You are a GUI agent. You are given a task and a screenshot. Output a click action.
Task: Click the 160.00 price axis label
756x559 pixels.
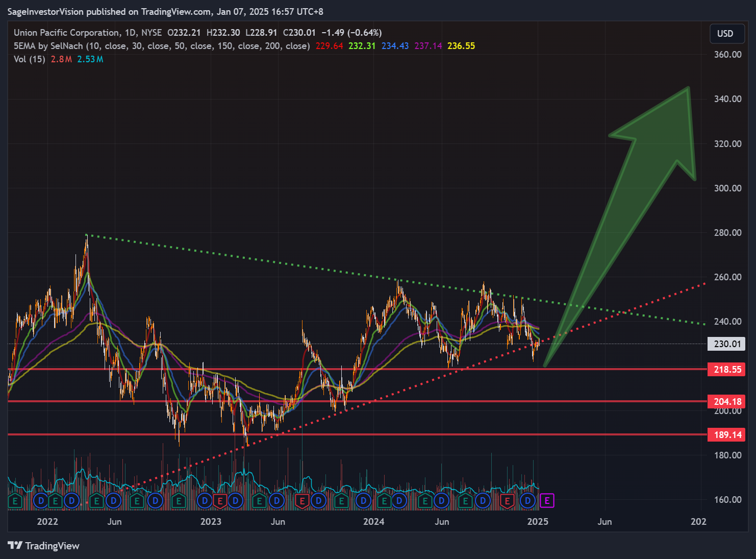(x=727, y=500)
